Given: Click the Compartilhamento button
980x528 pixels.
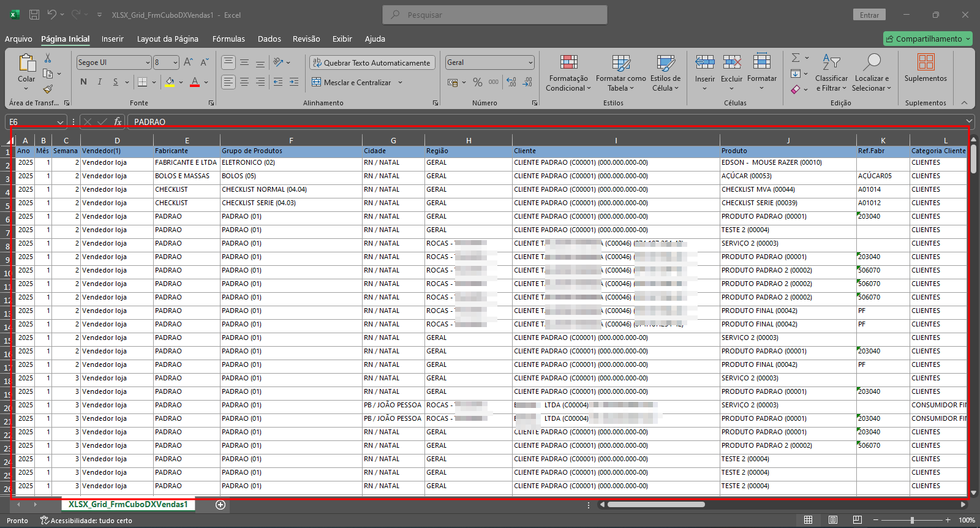Looking at the screenshot, I should [x=928, y=39].
